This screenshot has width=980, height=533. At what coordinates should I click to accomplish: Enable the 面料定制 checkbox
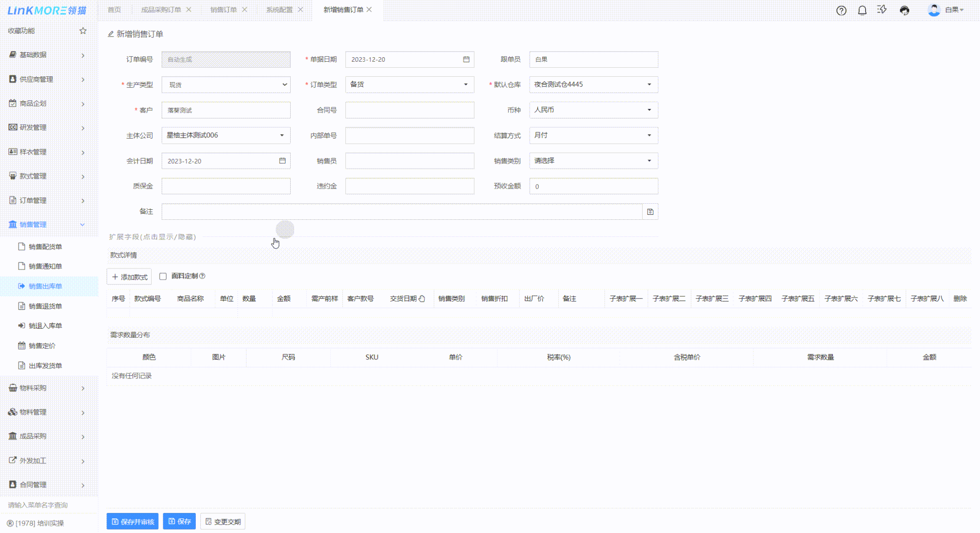pyautogui.click(x=163, y=277)
